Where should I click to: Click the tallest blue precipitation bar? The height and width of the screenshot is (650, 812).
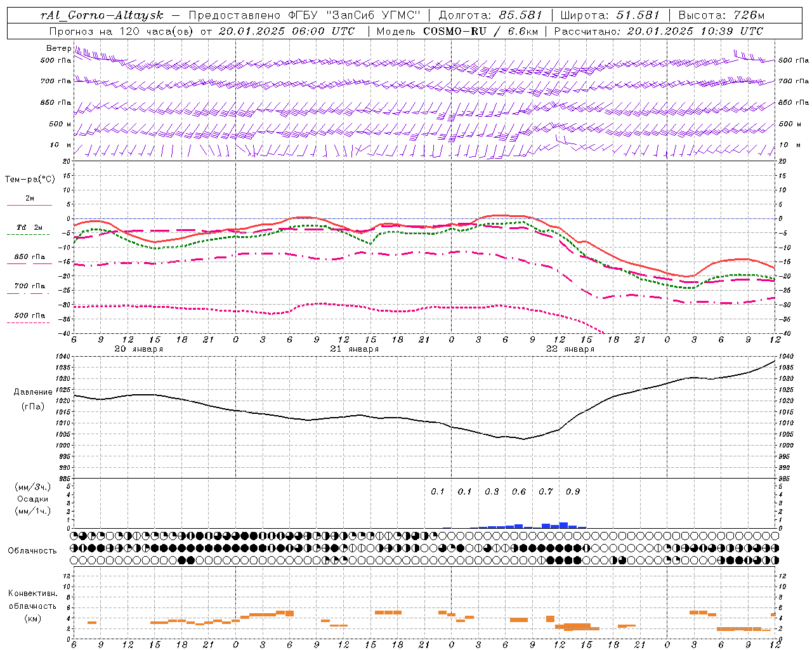563,525
